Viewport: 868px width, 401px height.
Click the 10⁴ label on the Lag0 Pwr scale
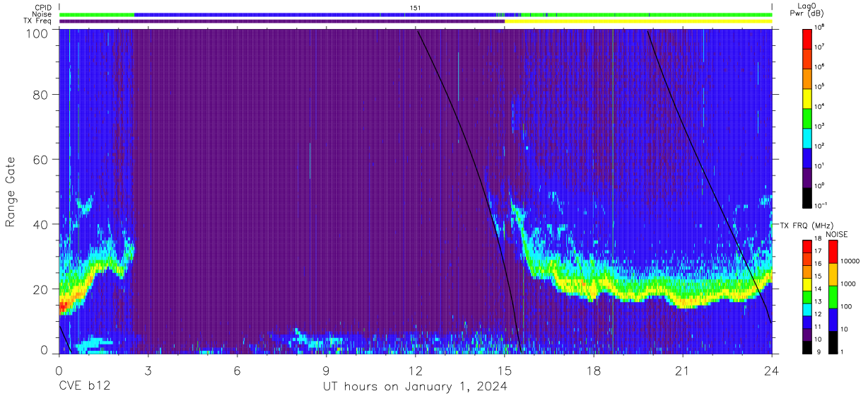820,106
